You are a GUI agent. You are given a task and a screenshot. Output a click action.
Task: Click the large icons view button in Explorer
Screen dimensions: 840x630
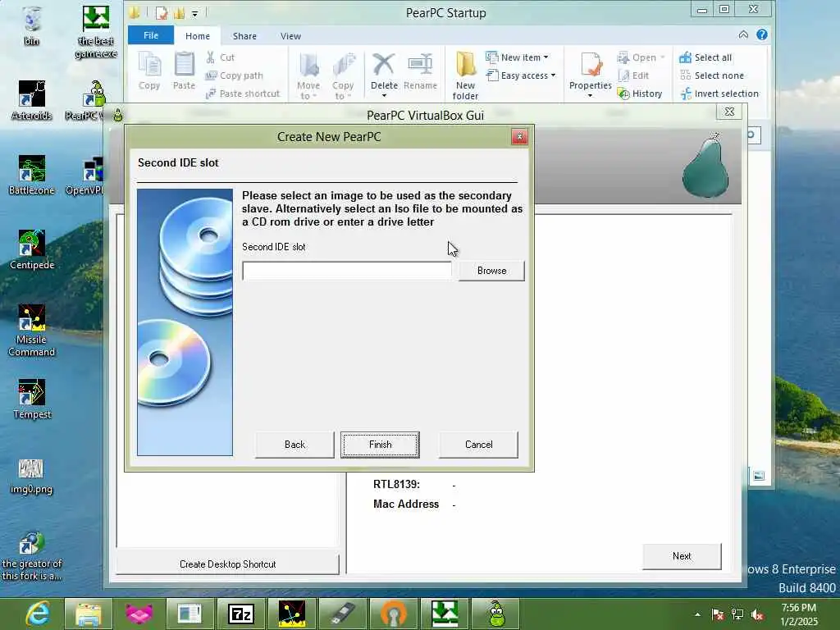758,476
